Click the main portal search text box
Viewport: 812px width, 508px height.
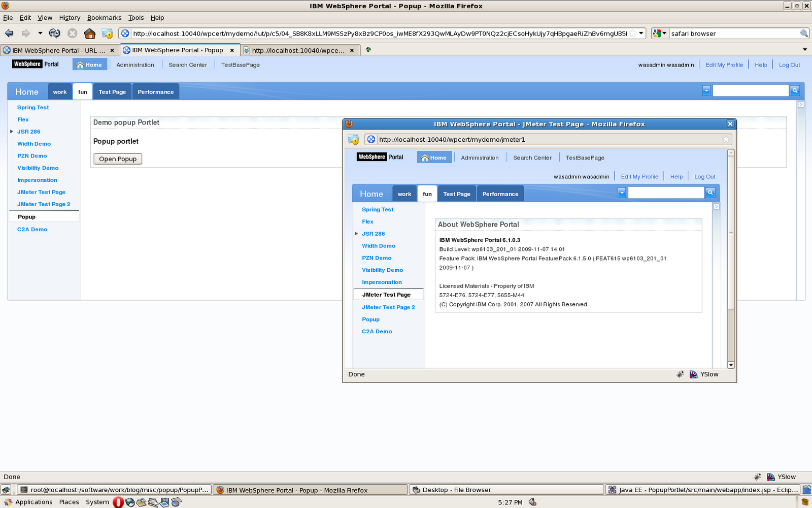tap(751, 90)
